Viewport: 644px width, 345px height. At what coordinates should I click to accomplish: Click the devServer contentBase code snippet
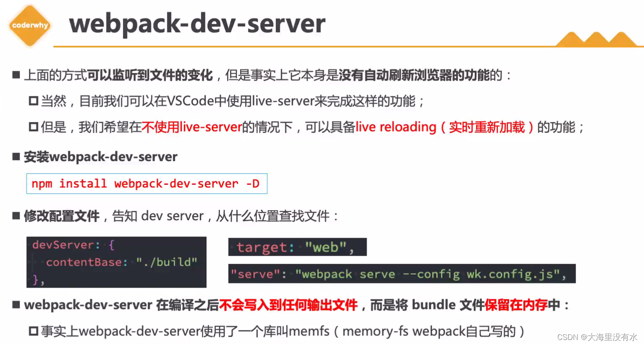(x=116, y=262)
